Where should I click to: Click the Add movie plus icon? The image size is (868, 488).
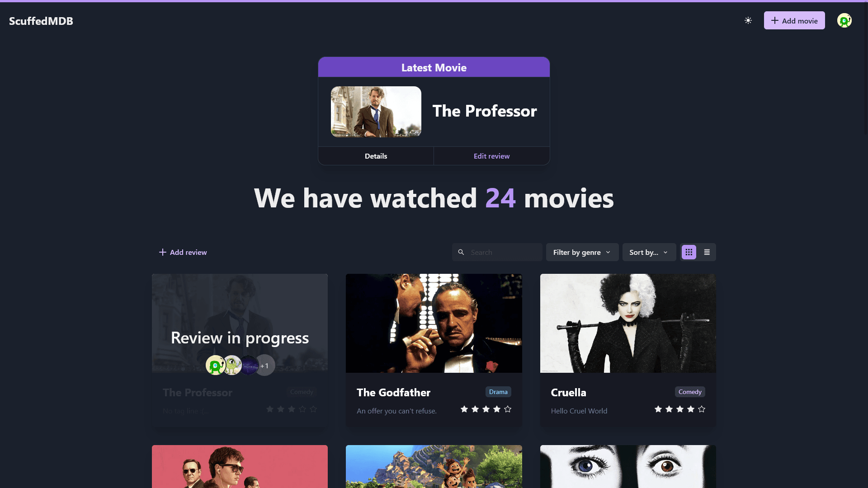pyautogui.click(x=775, y=20)
